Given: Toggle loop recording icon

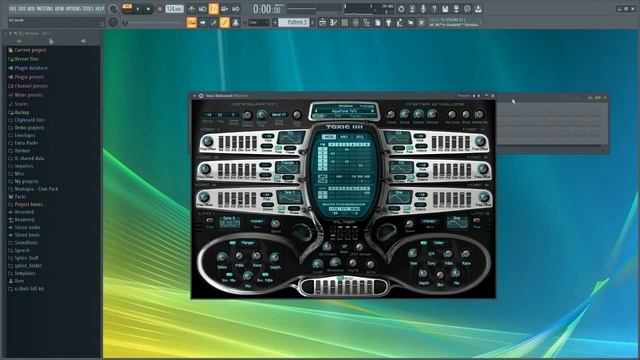Looking at the screenshot, I should (x=236, y=9).
